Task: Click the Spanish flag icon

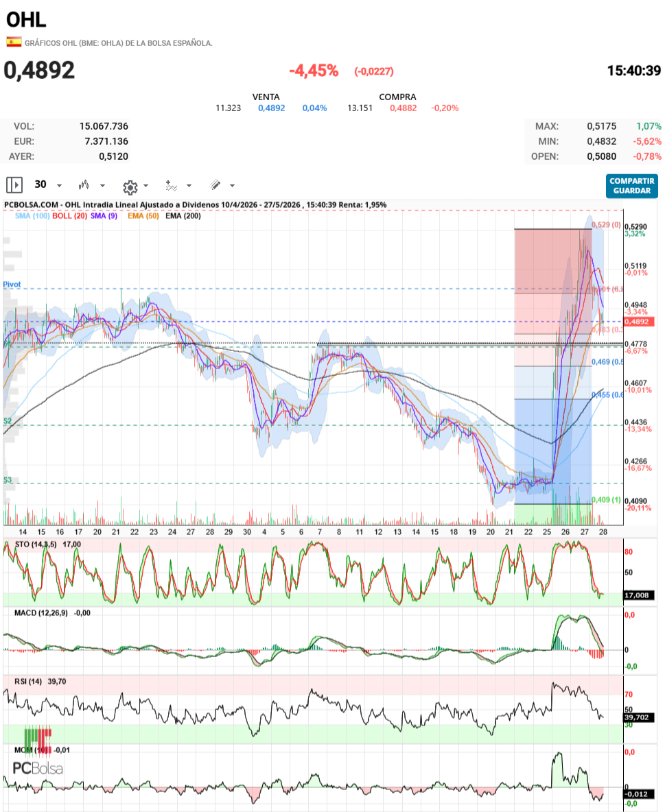Action: (x=14, y=43)
